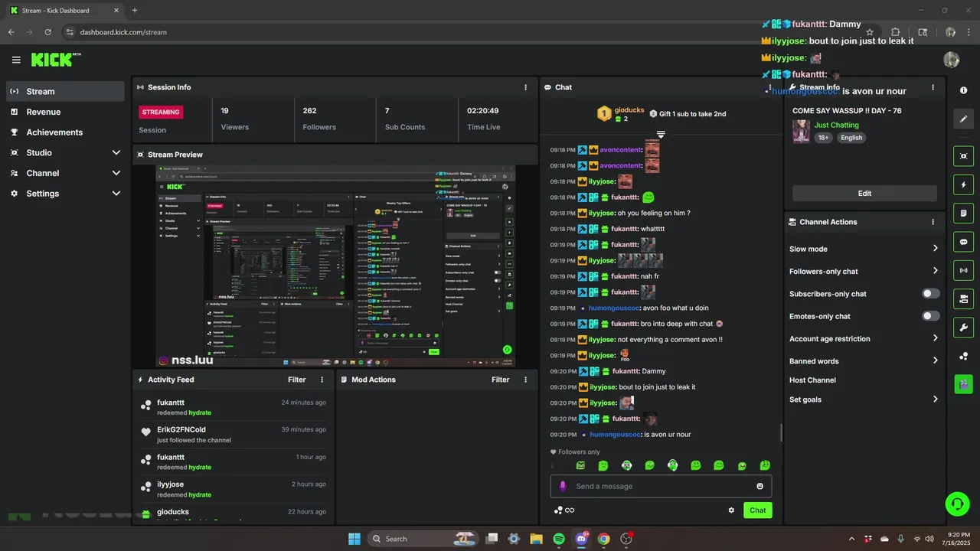Screen dimensions: 980x551
Task: Toggle the wrench Stream Info icon in sidebar
Action: (963, 328)
